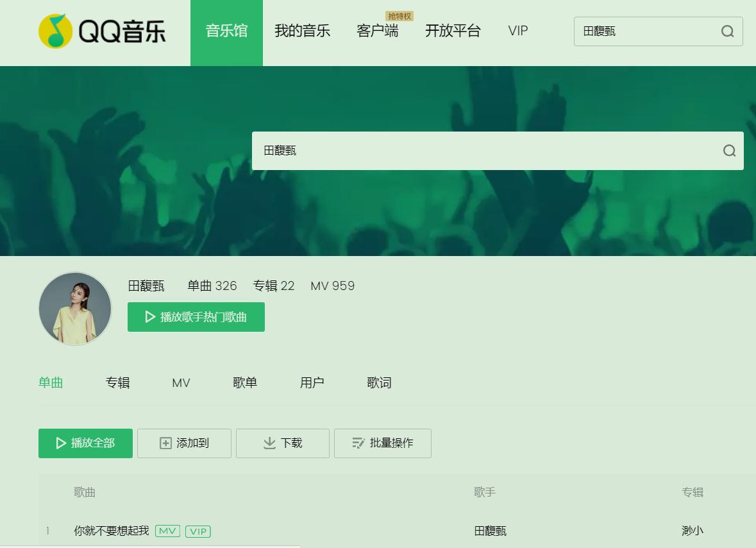This screenshot has height=548, width=756.
Task: Open 开放平台 navigation item
Action: tap(453, 31)
